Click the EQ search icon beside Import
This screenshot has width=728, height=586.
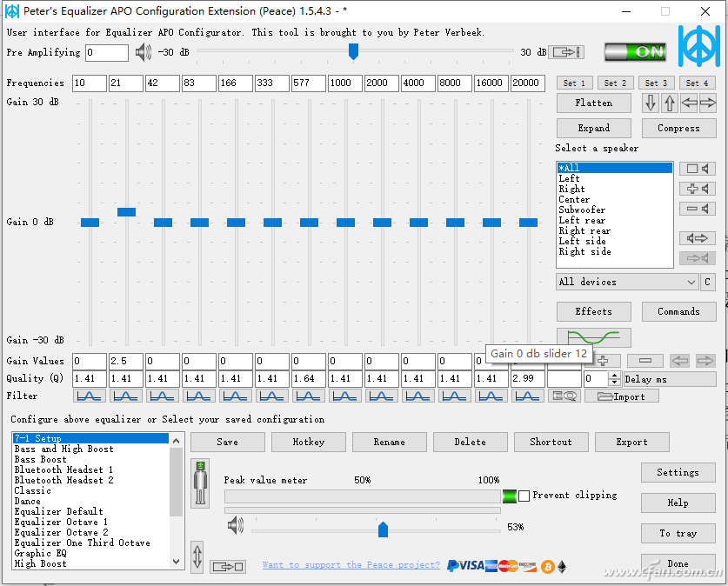[x=564, y=396]
